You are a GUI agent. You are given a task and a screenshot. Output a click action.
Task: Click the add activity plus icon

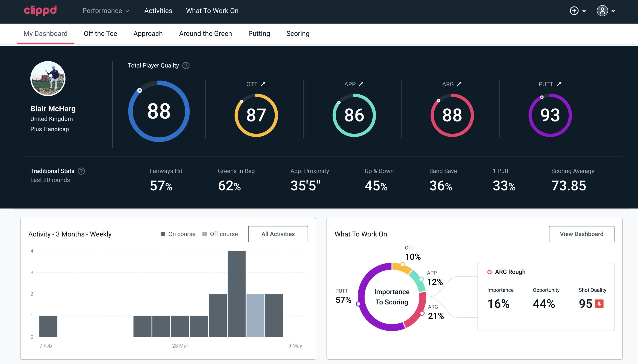coord(574,11)
